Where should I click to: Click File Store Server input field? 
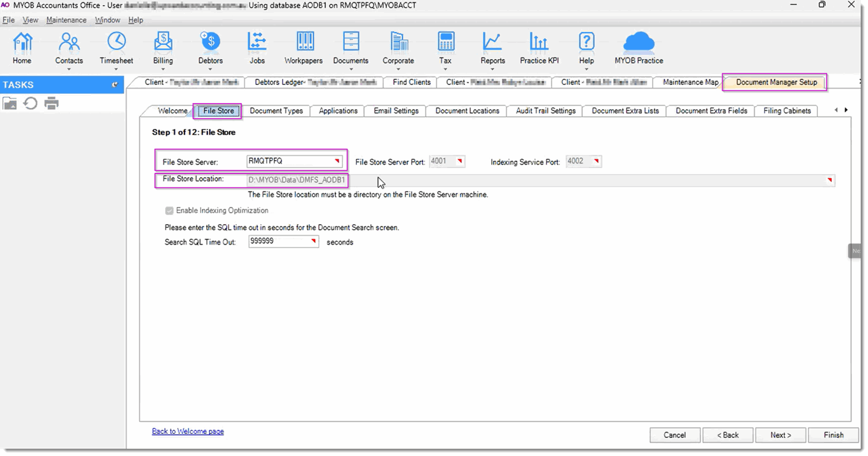point(294,161)
